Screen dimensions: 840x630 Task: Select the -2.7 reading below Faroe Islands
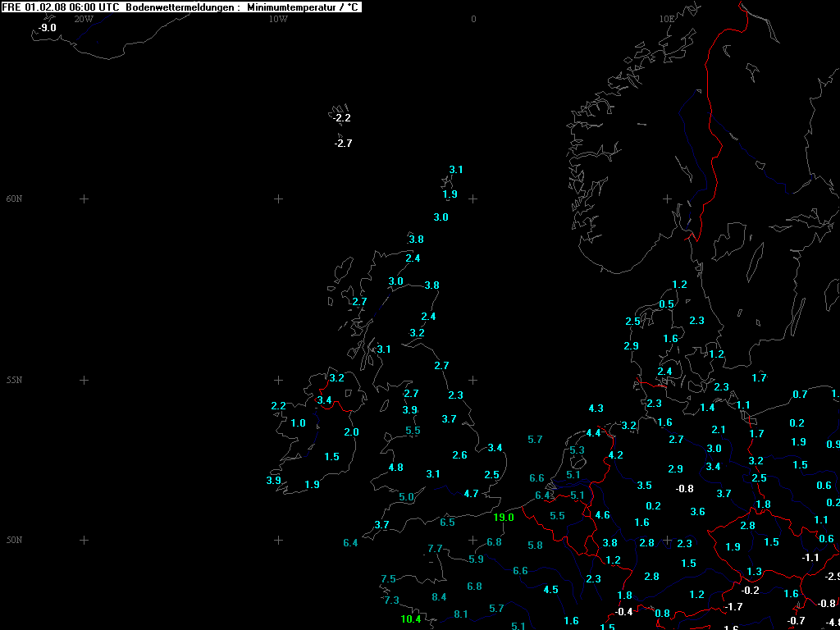click(343, 144)
